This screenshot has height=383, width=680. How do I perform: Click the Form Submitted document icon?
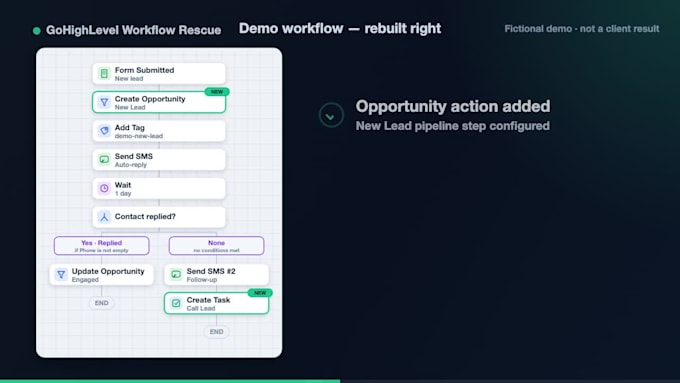coord(104,74)
